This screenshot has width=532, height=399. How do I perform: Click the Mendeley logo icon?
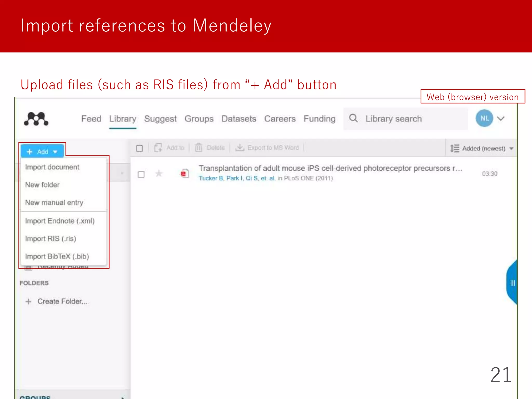click(x=36, y=119)
